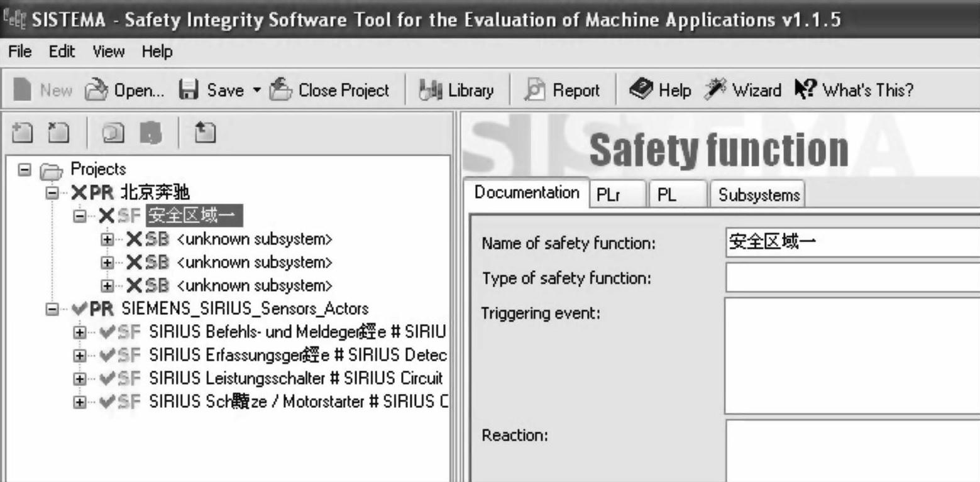Collapse the Projects root node
The height and width of the screenshot is (482, 980).
click(x=24, y=170)
